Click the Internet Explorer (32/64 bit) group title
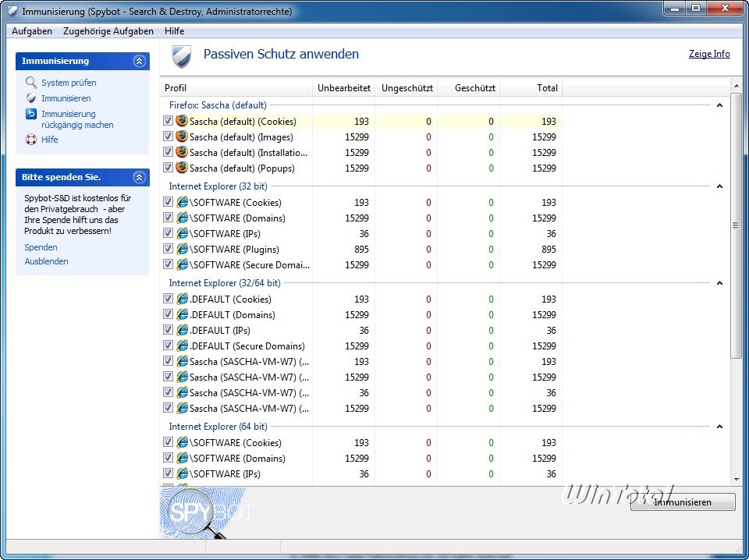This screenshot has width=749, height=560. (x=225, y=283)
